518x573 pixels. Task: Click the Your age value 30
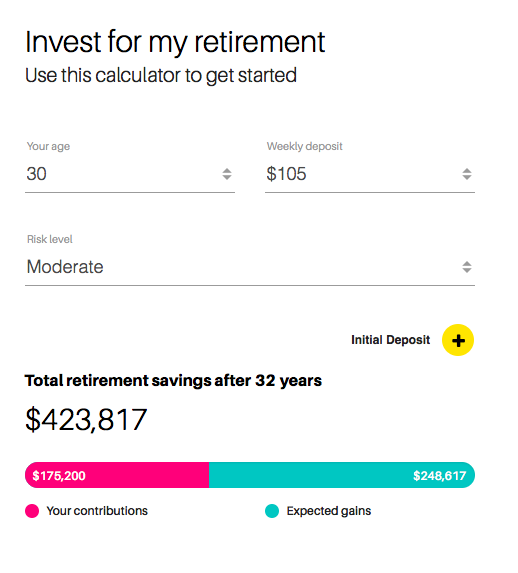pyautogui.click(x=36, y=174)
